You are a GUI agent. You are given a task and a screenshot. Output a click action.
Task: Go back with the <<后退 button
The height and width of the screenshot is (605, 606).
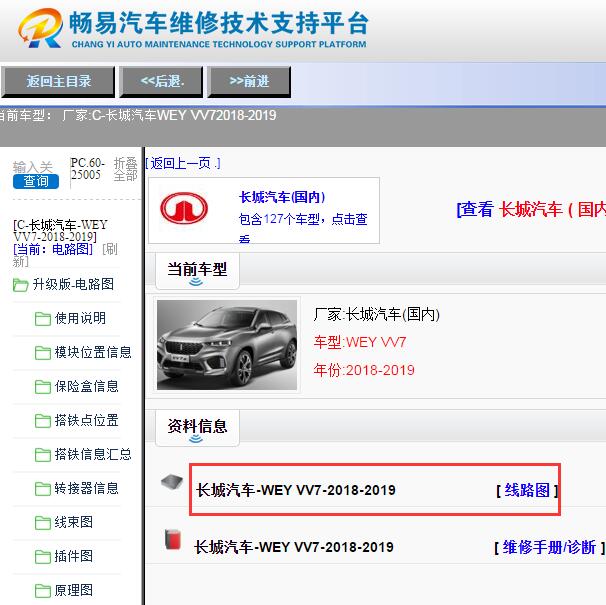tap(162, 82)
